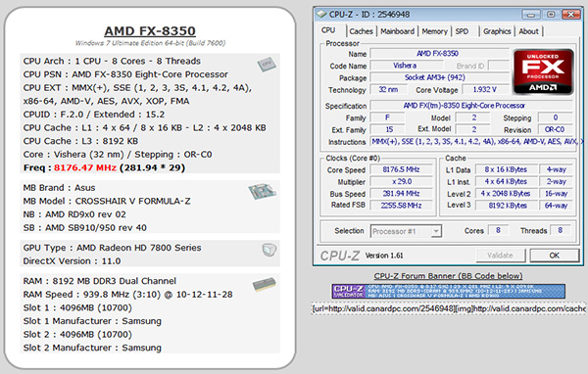
Task: Click the Rated FSB 2255.58 MHz value
Action: click(x=401, y=206)
